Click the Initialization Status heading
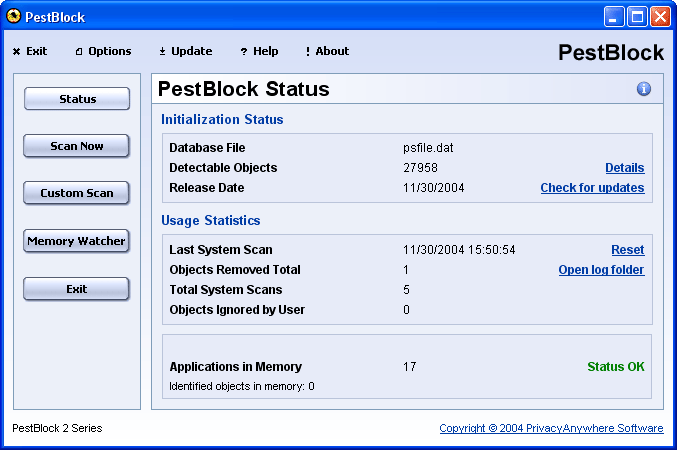The width and height of the screenshot is (677, 450). coord(222,120)
